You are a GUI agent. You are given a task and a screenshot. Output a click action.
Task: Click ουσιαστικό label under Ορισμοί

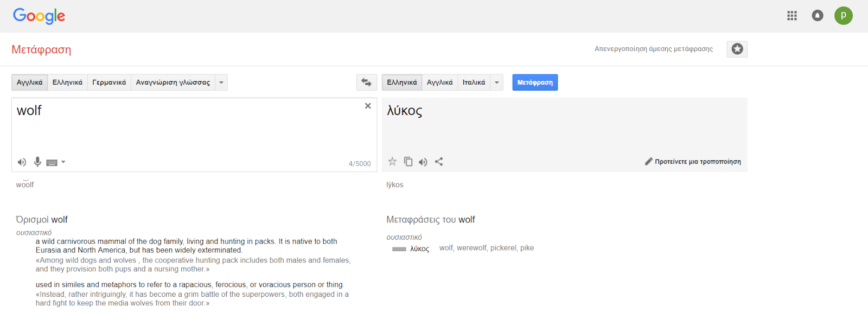point(34,233)
